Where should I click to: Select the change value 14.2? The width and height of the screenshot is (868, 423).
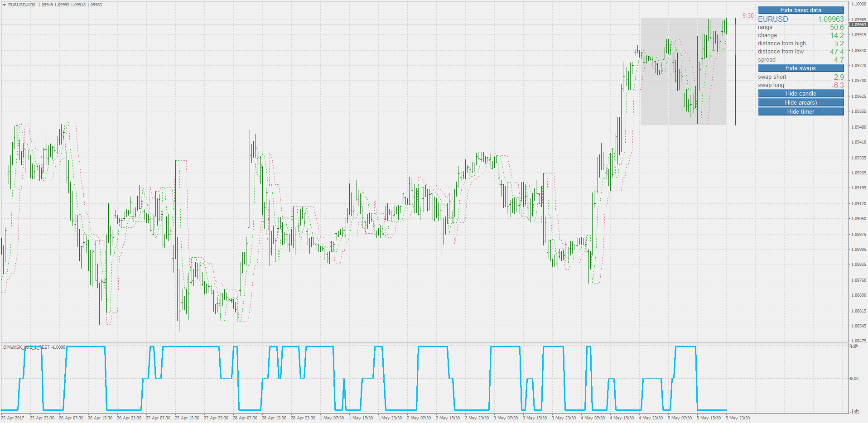pos(837,35)
